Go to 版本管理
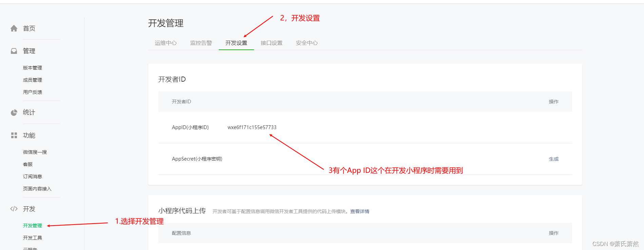The image size is (644, 250). click(x=33, y=68)
